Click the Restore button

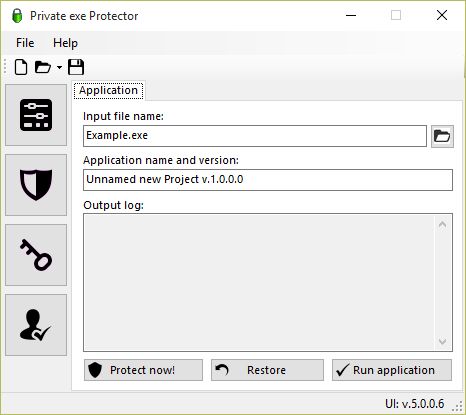[x=267, y=370]
